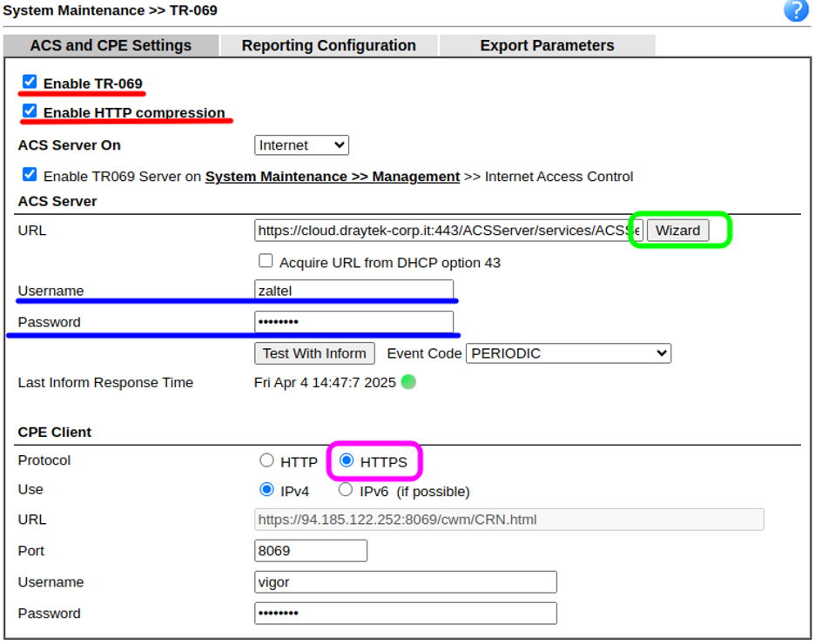
Task: Open the help icon for this page
Action: [796, 10]
